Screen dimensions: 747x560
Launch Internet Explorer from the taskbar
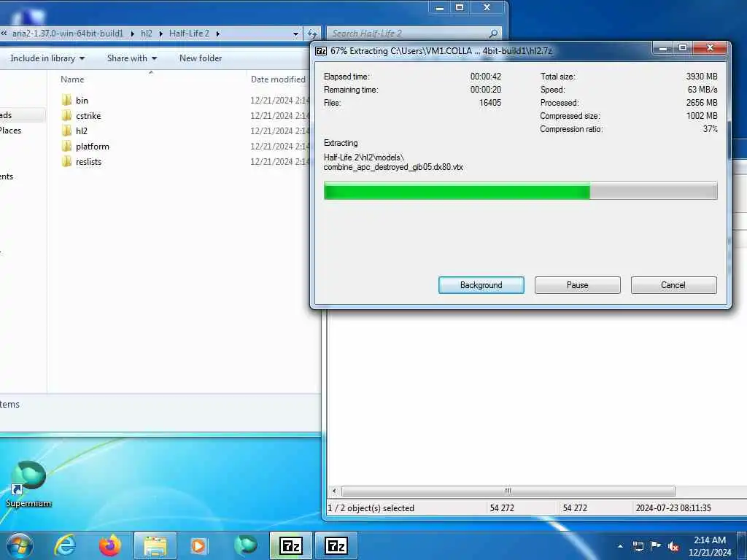pos(65,545)
